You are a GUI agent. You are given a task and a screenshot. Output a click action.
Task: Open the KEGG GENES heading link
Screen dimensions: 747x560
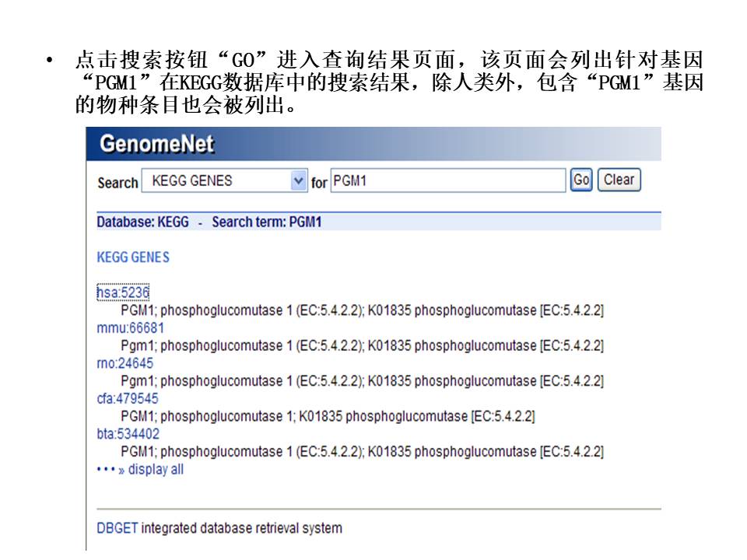tap(132, 257)
